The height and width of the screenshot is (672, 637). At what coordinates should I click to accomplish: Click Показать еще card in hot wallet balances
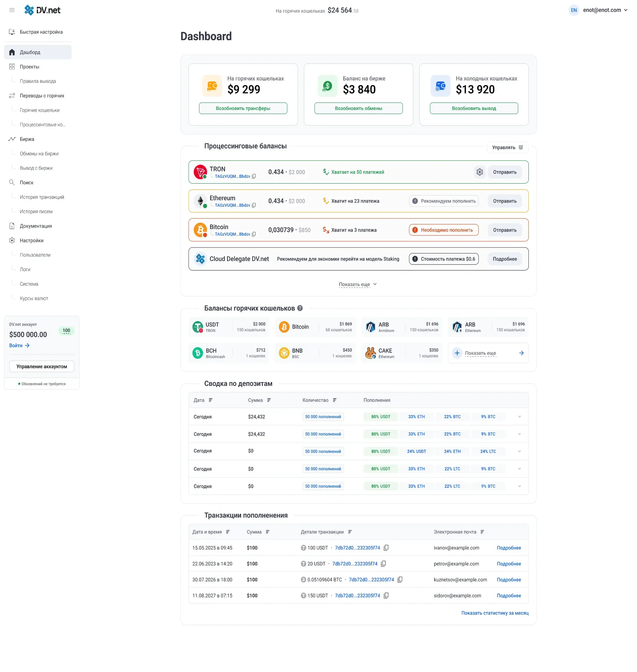[488, 353]
